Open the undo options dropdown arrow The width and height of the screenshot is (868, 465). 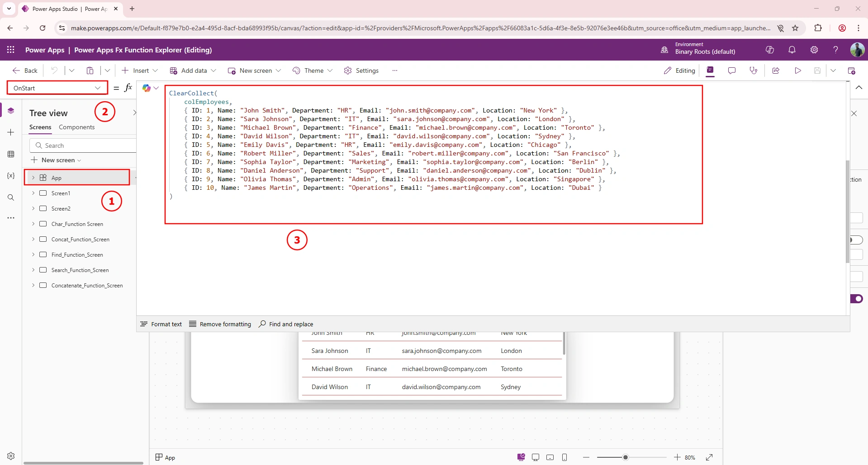pyautogui.click(x=71, y=70)
